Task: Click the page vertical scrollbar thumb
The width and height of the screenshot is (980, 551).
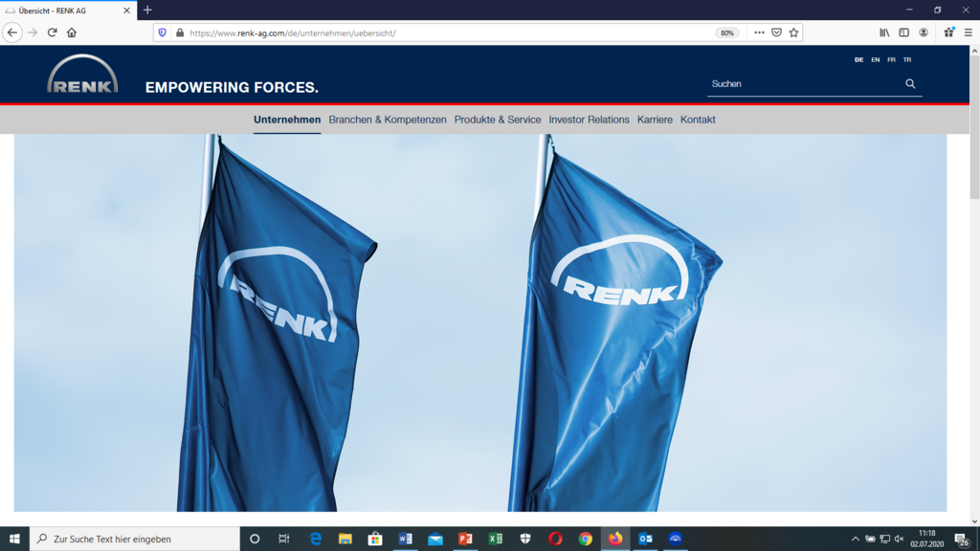Action: click(974, 128)
